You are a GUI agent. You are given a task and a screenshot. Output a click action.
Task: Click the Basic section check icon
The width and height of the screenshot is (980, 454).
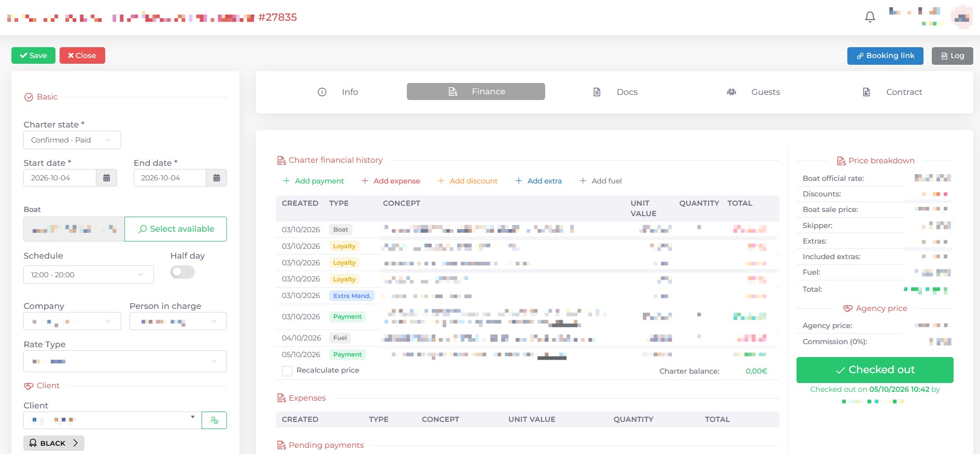click(x=29, y=97)
